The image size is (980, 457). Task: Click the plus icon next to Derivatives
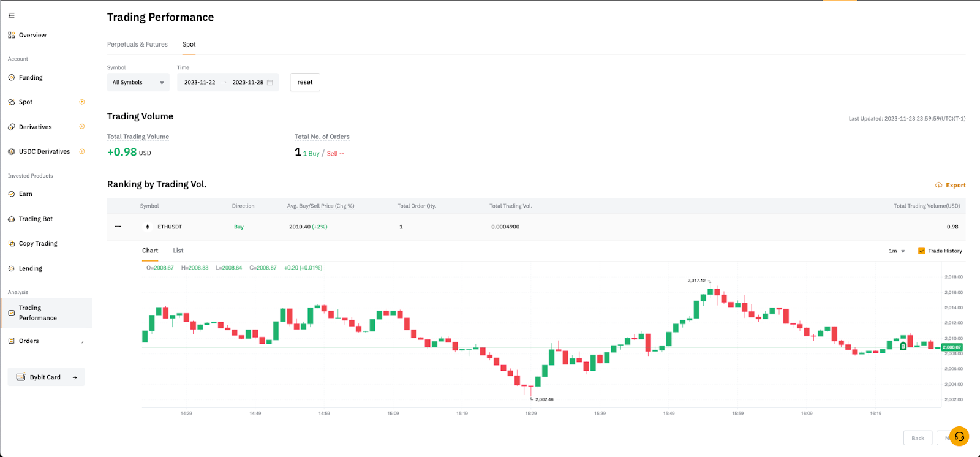tap(81, 127)
